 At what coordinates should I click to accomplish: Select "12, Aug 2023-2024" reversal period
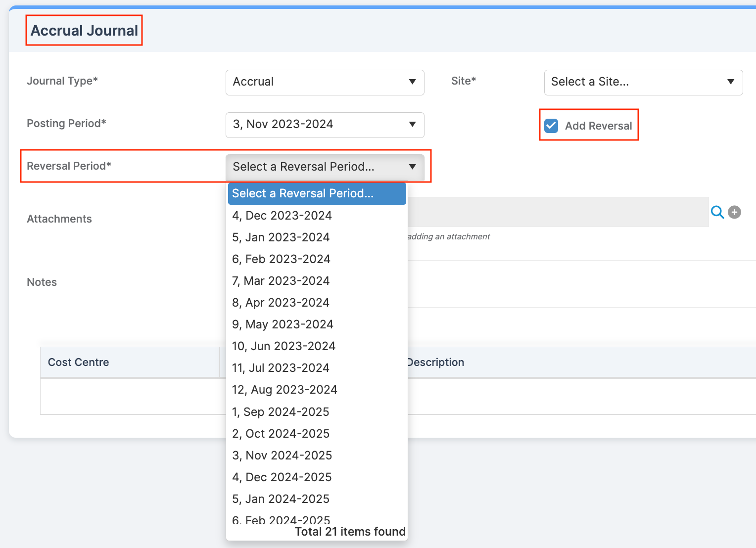coord(284,389)
